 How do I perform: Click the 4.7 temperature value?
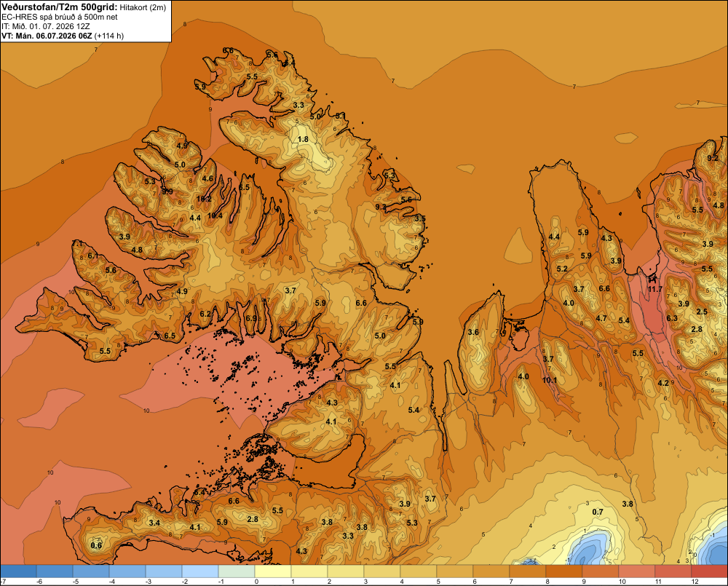(x=601, y=318)
